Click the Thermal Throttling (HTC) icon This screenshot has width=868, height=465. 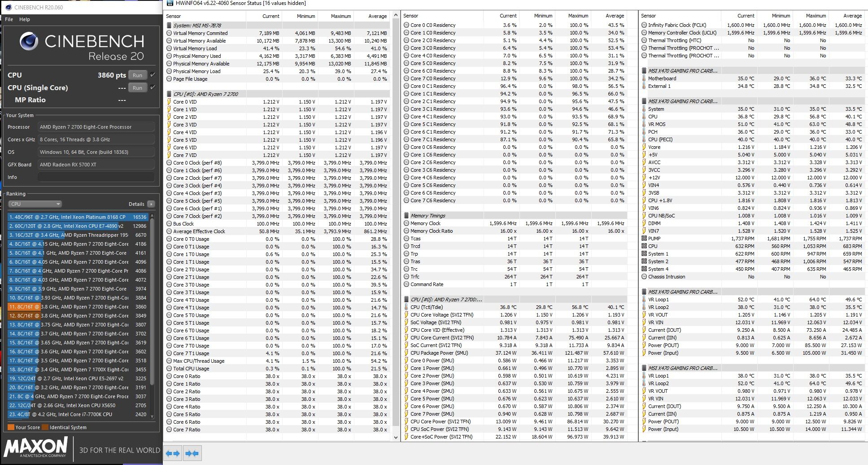click(644, 40)
